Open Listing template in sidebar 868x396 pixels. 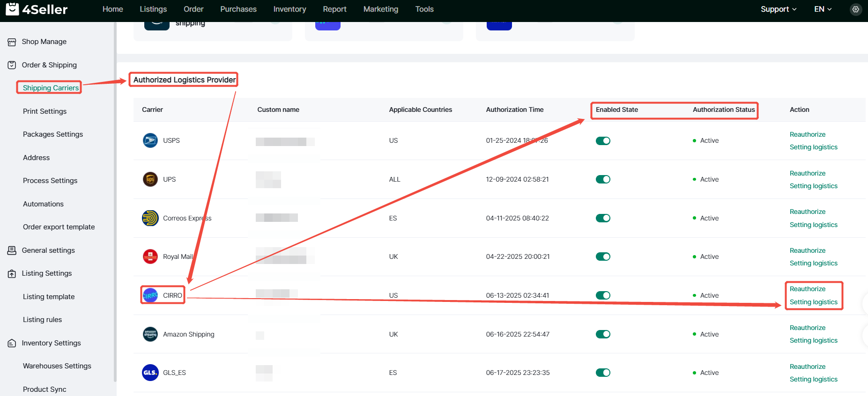[49, 297]
